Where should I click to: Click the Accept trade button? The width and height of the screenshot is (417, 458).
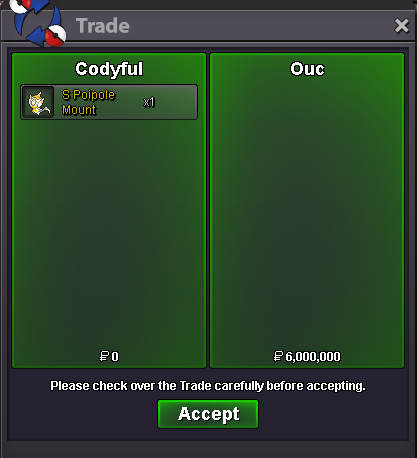(x=208, y=414)
